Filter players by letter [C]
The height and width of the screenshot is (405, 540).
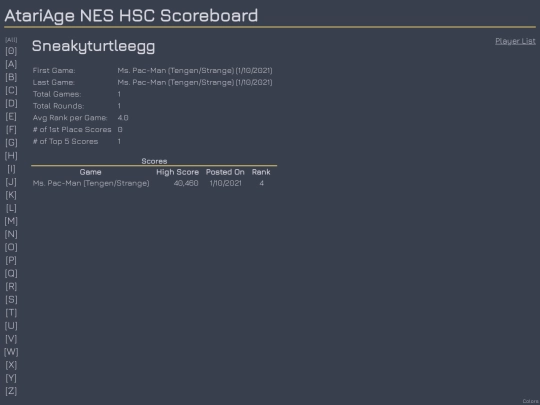pyautogui.click(x=11, y=90)
